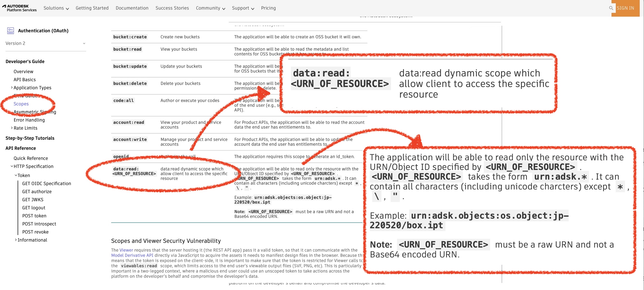Open the Version 2 selector

(x=46, y=43)
